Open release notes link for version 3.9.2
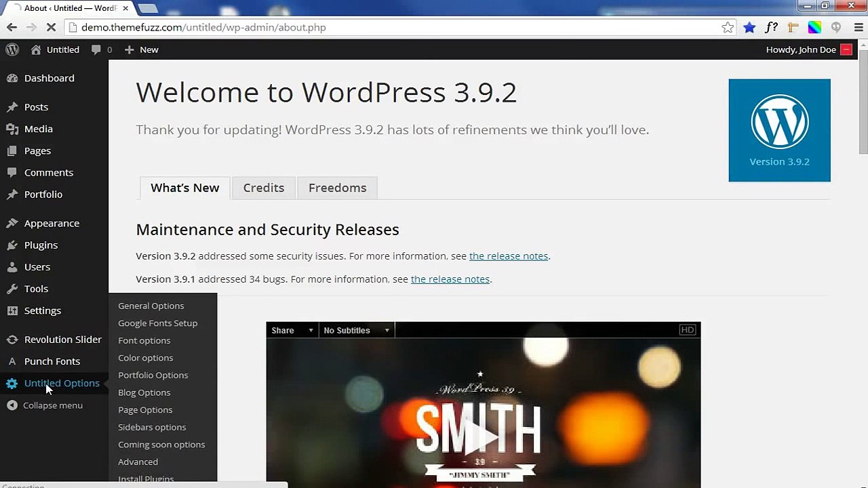The width and height of the screenshot is (868, 488). (509, 256)
